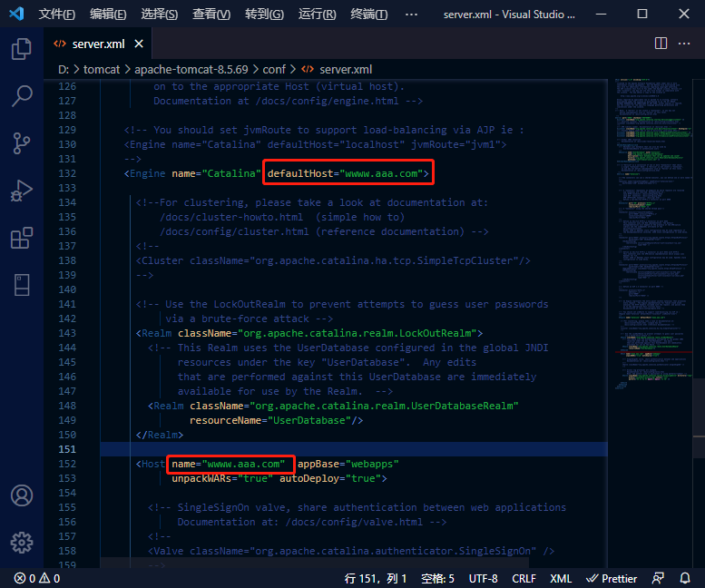This screenshot has width=705, height=588.
Task: Click the Prettier status item
Action: pos(612,578)
